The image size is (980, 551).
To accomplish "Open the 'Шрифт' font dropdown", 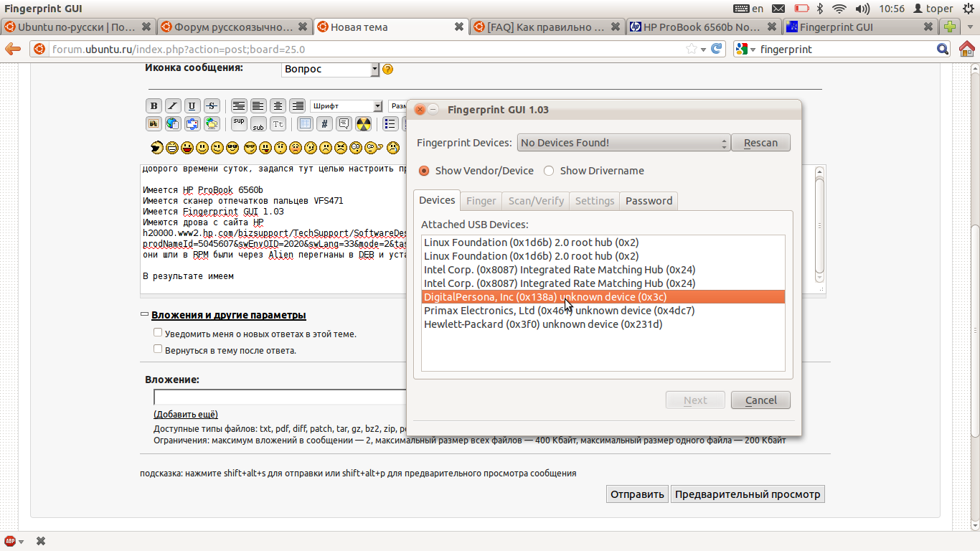I will [347, 106].
